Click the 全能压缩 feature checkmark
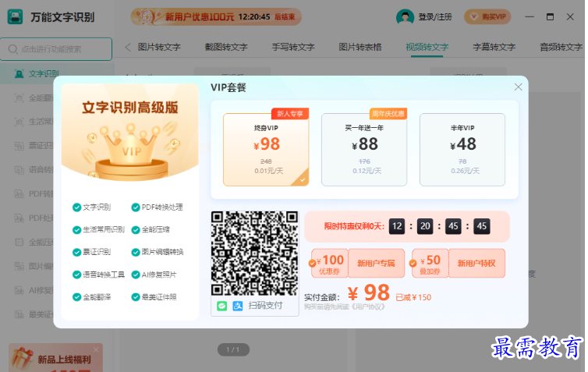Viewport: 588px width, 372px height. 136,230
